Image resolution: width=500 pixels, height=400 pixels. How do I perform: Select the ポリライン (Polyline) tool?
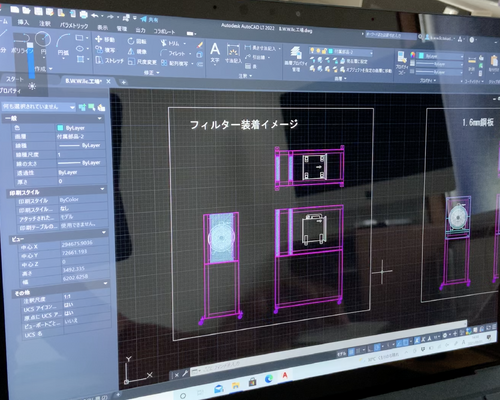(x=22, y=43)
